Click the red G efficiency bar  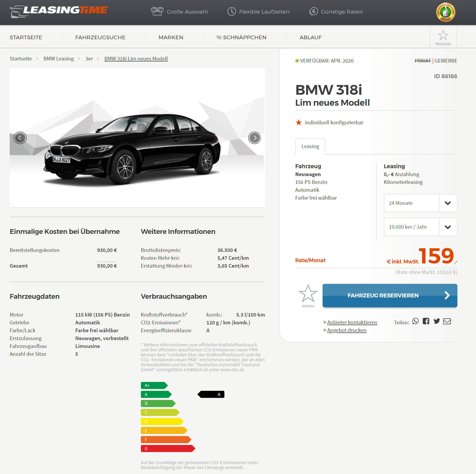(x=168, y=449)
